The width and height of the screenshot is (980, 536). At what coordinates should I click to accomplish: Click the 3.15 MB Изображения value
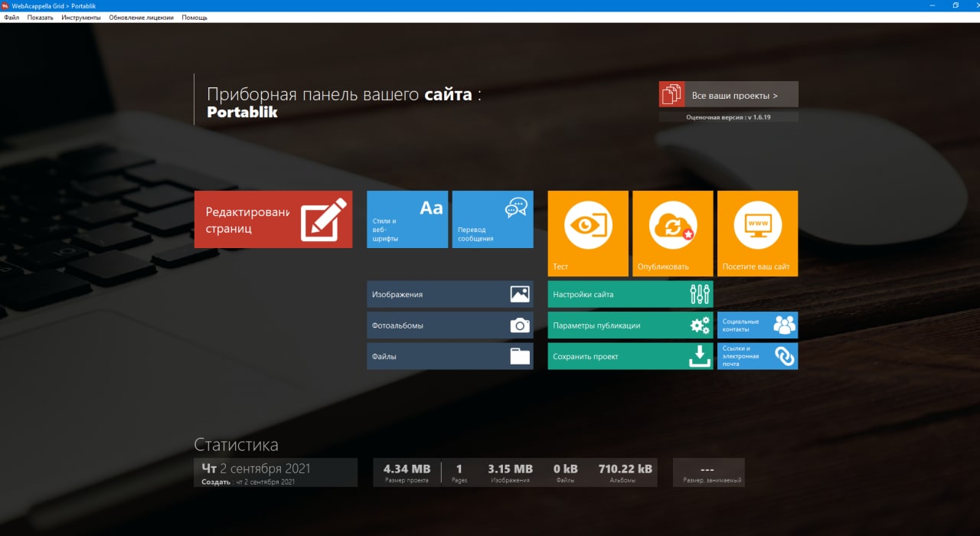click(x=510, y=469)
